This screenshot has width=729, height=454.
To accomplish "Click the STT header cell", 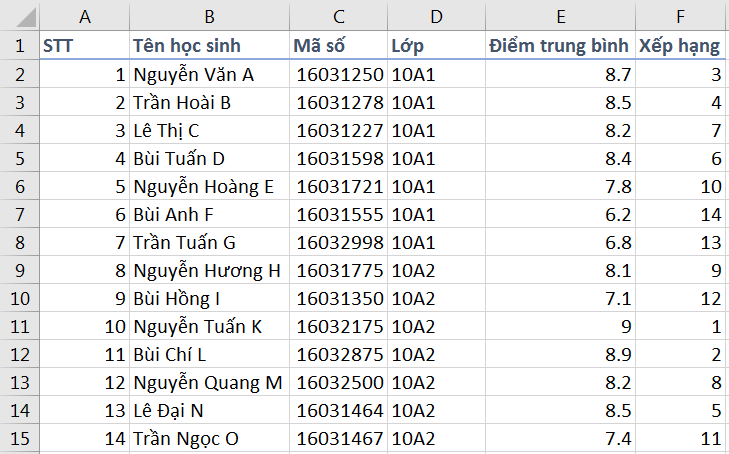I will [x=85, y=46].
